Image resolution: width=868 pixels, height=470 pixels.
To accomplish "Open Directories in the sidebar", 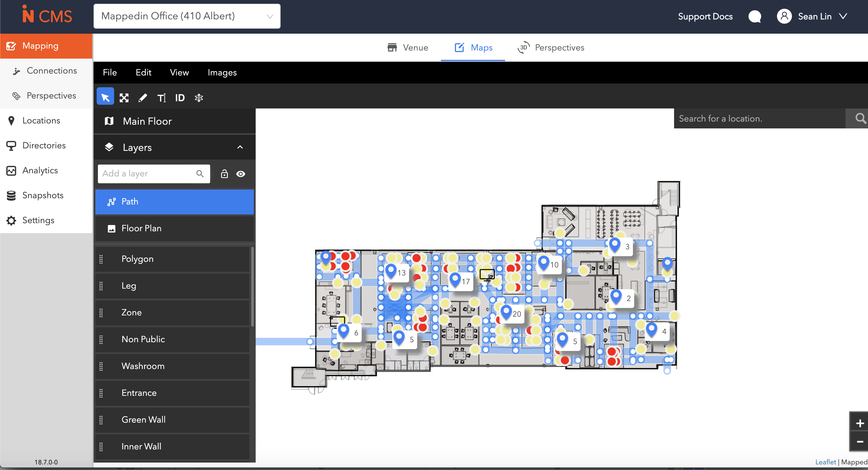I will 46,146.
